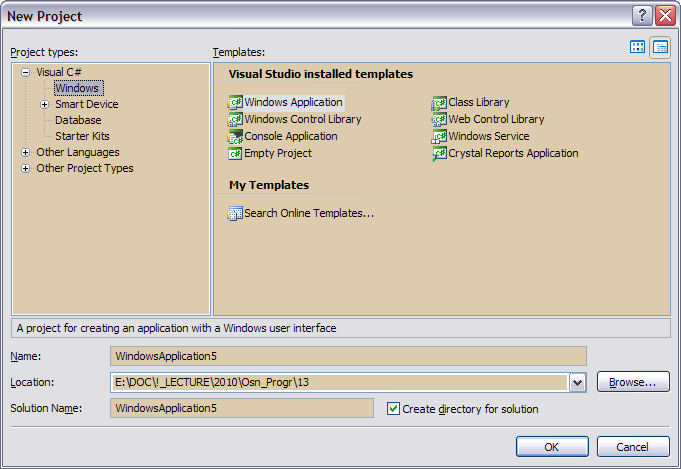Select Smart Device project type
681x469 pixels.
(86, 104)
